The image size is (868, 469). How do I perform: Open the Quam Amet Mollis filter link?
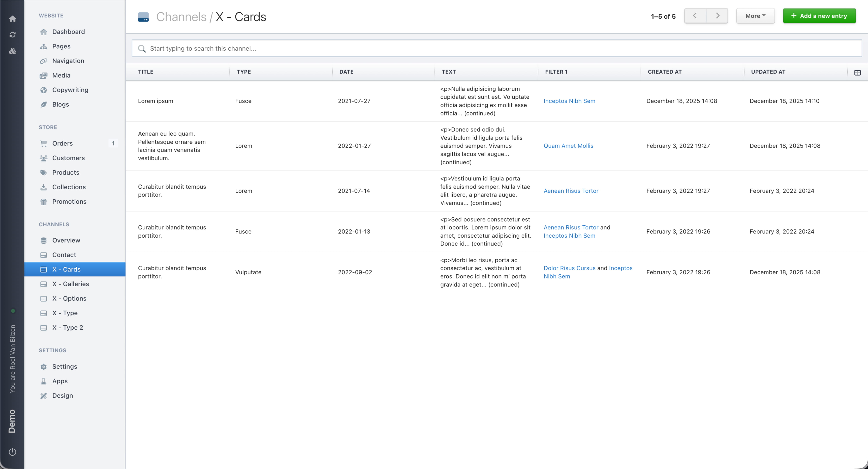point(568,146)
